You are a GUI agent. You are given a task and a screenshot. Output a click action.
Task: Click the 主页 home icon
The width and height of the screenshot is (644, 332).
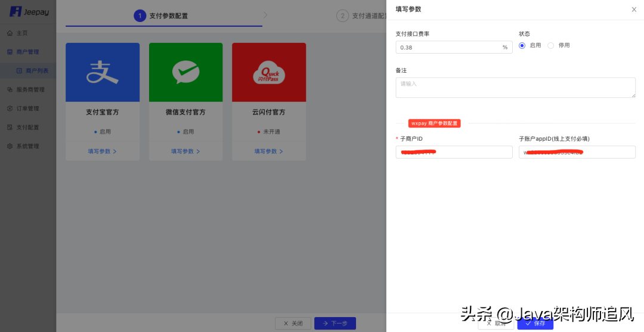tap(10, 33)
